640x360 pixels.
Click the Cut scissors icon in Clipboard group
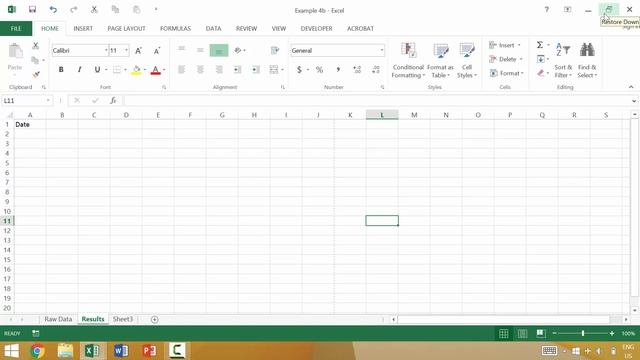tap(36, 46)
